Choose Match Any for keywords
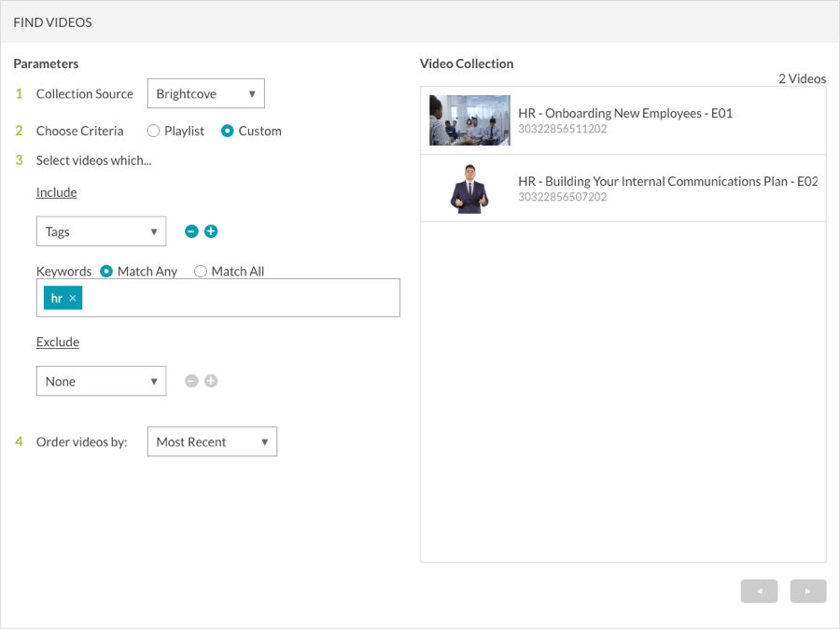This screenshot has width=840, height=629. [106, 271]
